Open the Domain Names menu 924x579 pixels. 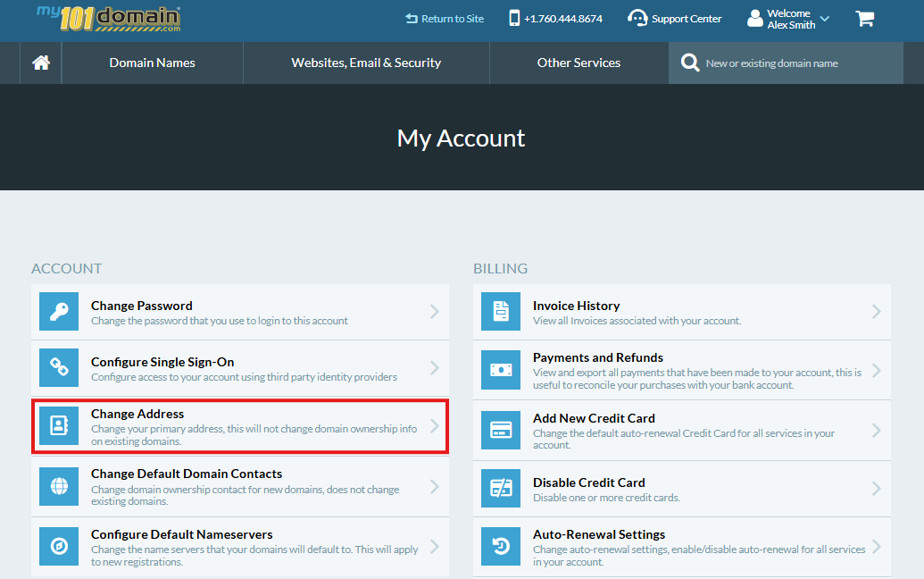[x=152, y=63]
